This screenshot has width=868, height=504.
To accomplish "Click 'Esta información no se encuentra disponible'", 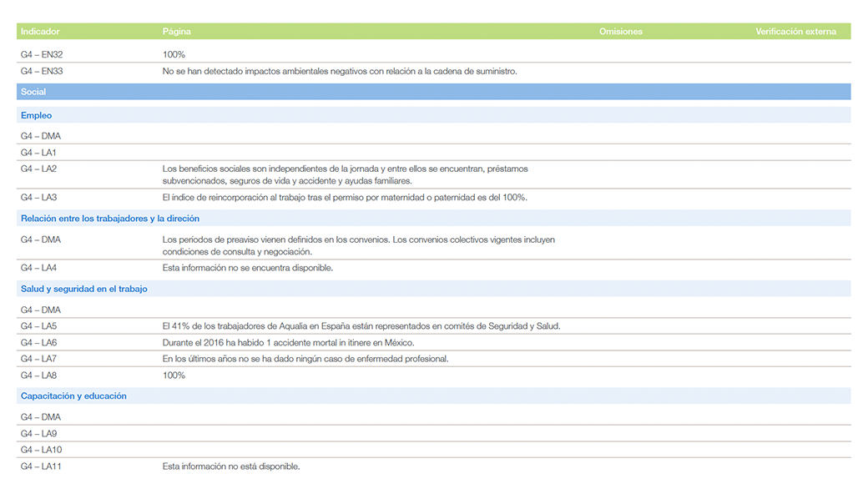I will [247, 268].
